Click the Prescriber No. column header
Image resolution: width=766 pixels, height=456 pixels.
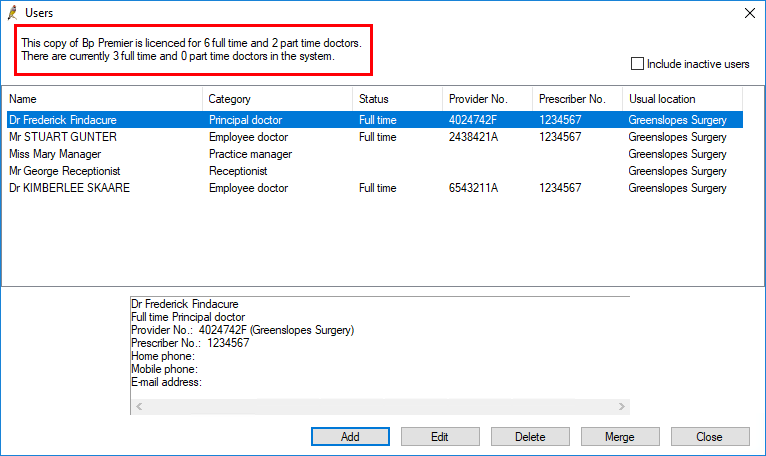[x=577, y=99]
